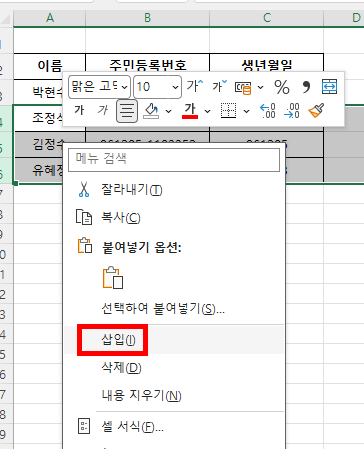Apply fill color bucket icon
This screenshot has height=449, width=364.
pyautogui.click(x=151, y=111)
